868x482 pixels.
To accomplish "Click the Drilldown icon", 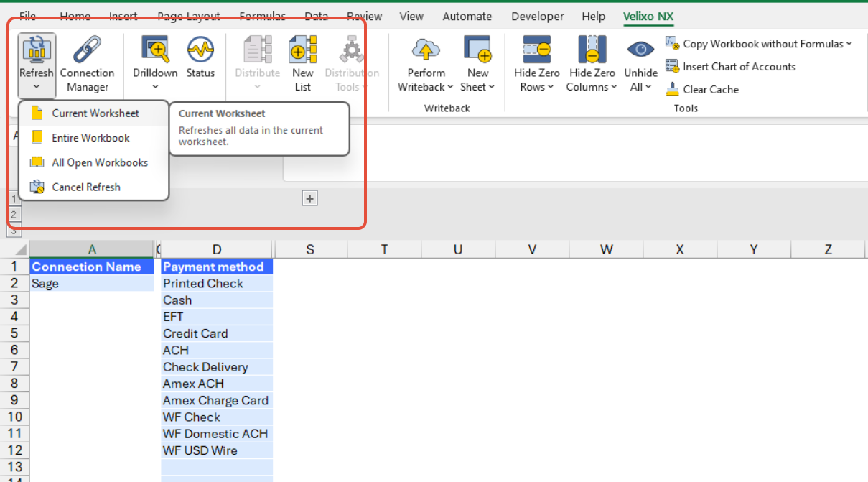I will pos(155,50).
